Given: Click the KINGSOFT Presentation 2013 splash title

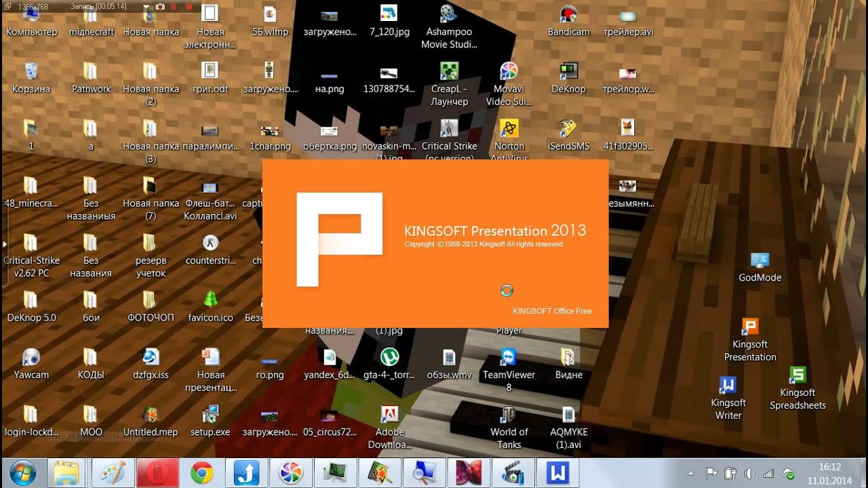Looking at the screenshot, I should tap(495, 230).
